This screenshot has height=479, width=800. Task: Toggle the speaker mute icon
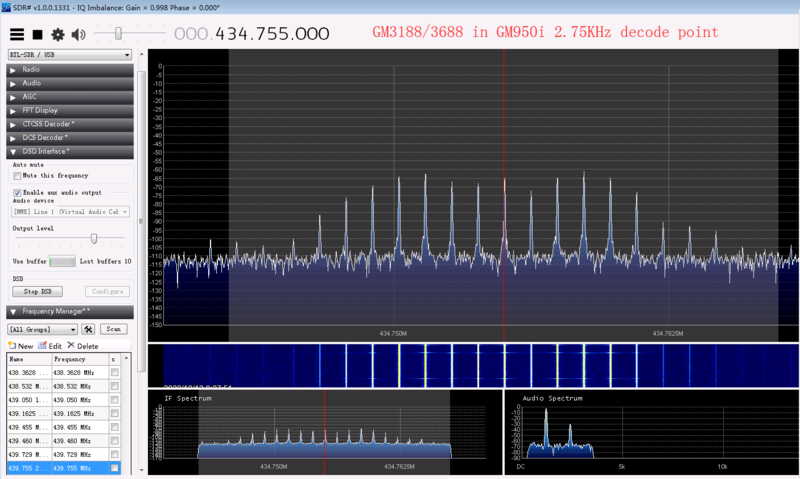78,34
